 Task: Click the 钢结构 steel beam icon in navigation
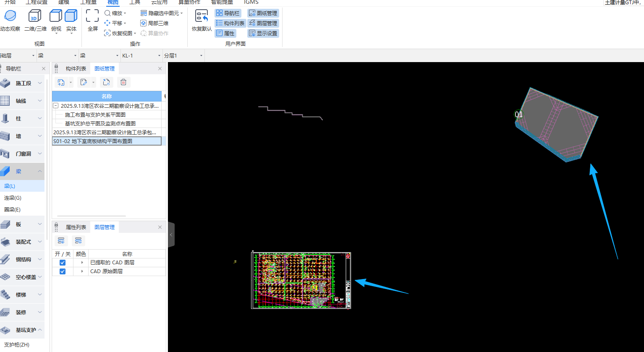(5, 259)
